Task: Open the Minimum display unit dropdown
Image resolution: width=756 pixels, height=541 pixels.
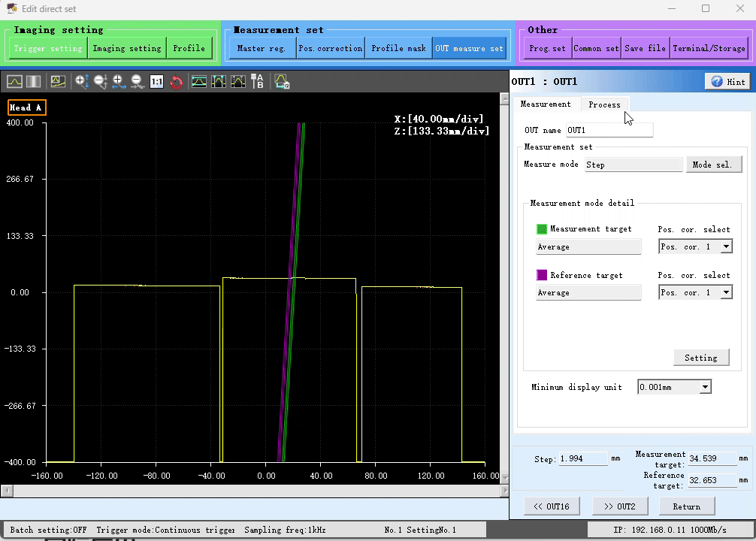Action: pyautogui.click(x=705, y=387)
